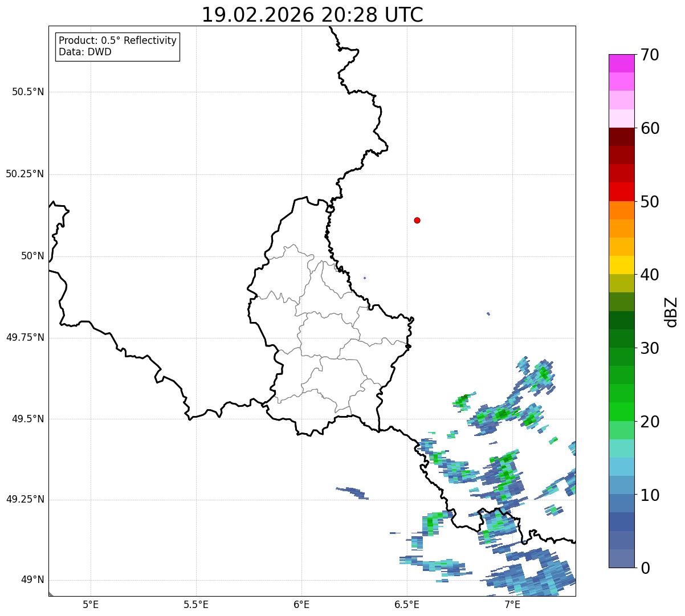Screen dimensions: 685x616
Task: Click the 49.25°N latitude label
Action: coord(25,499)
